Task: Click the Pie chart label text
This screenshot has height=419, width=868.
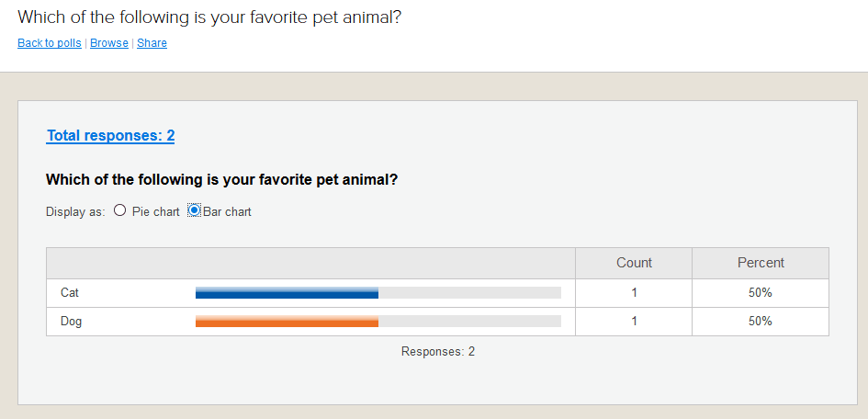Action: point(156,211)
